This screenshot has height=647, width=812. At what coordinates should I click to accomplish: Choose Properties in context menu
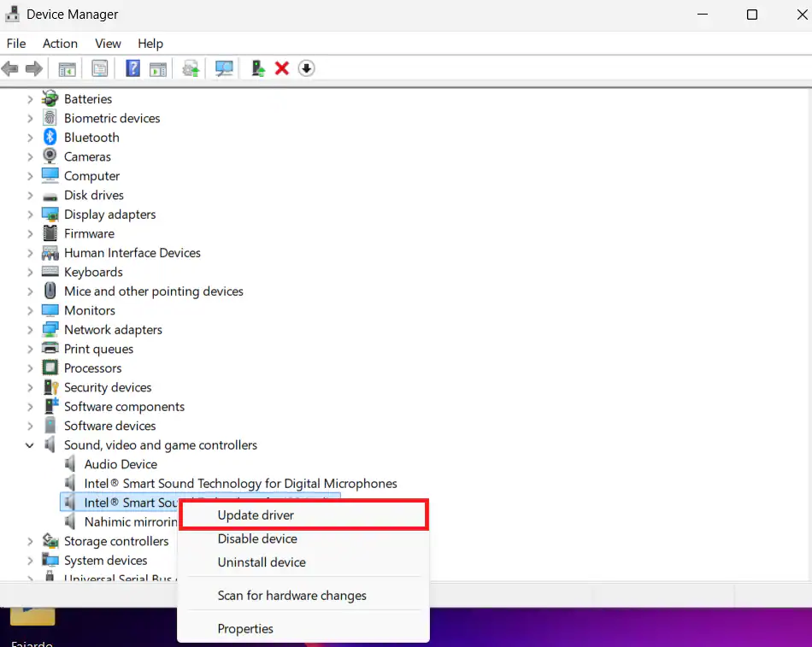click(x=304, y=628)
